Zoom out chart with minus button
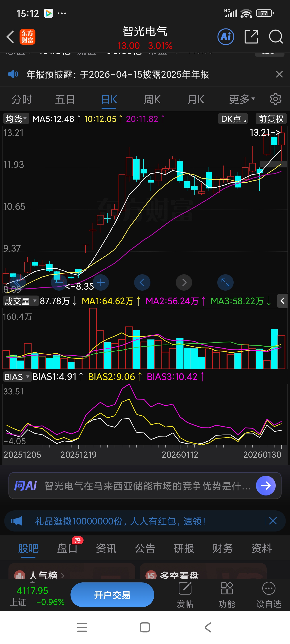Image resolution: width=290 pixels, height=644 pixels. pyautogui.click(x=59, y=283)
